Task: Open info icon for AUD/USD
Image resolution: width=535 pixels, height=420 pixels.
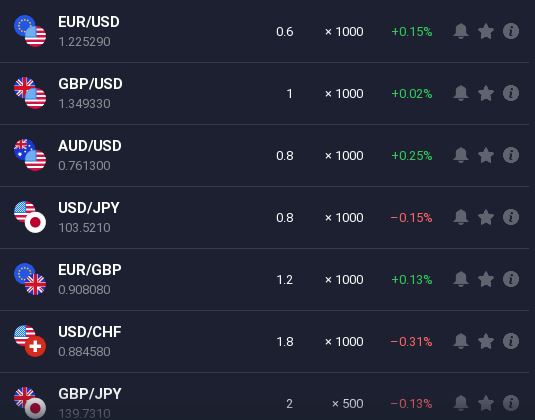Action: 511,155
